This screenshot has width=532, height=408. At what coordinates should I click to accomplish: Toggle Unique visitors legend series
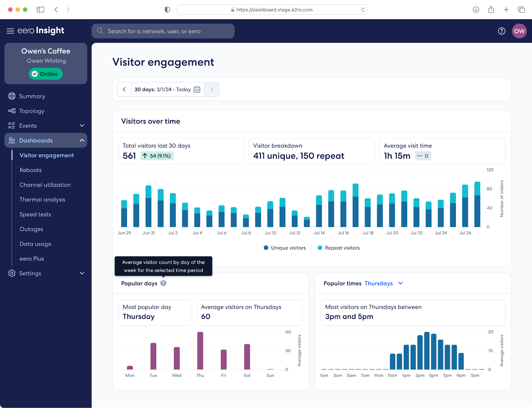click(285, 248)
